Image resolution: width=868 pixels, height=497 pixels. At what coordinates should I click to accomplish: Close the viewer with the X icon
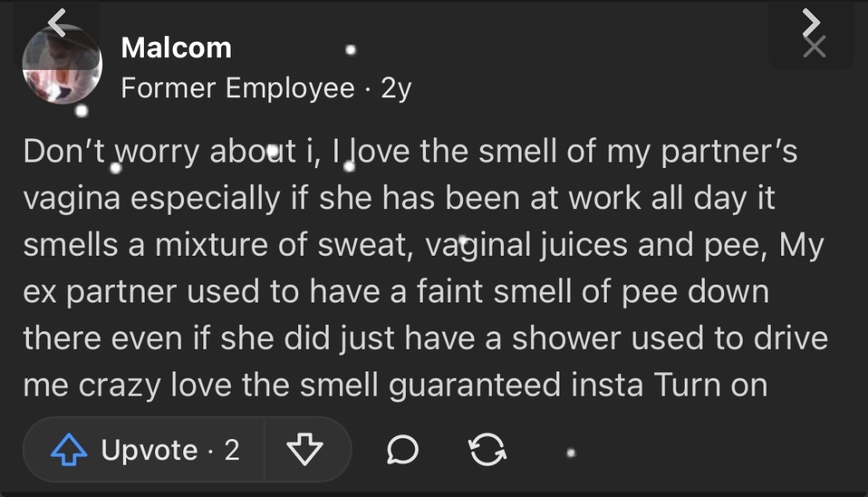(x=814, y=47)
